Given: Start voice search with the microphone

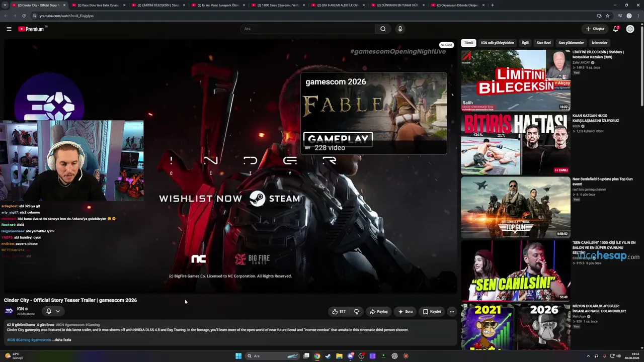Looking at the screenshot, I should (400, 29).
